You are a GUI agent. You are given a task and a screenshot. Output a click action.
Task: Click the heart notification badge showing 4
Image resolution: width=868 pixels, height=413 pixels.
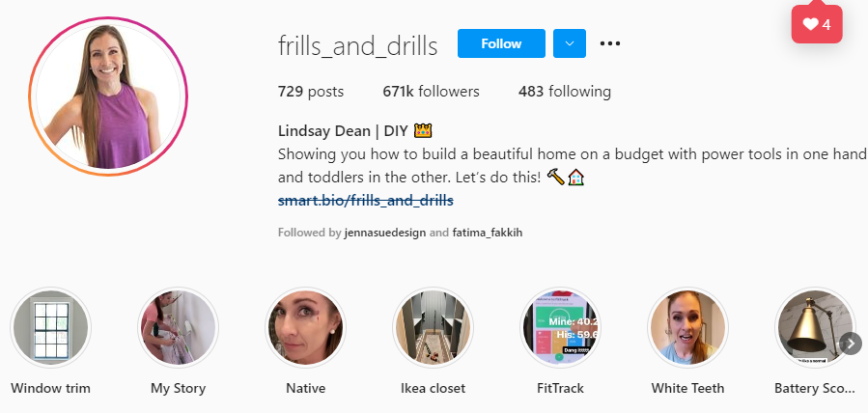(x=817, y=24)
